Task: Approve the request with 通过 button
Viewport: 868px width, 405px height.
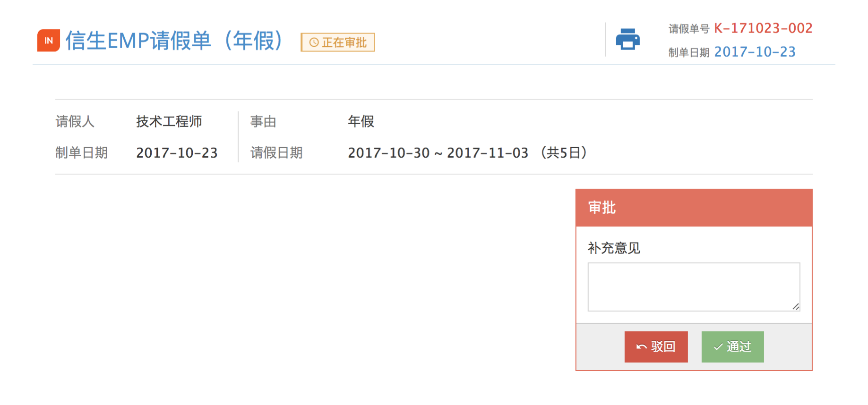Action: (x=732, y=347)
